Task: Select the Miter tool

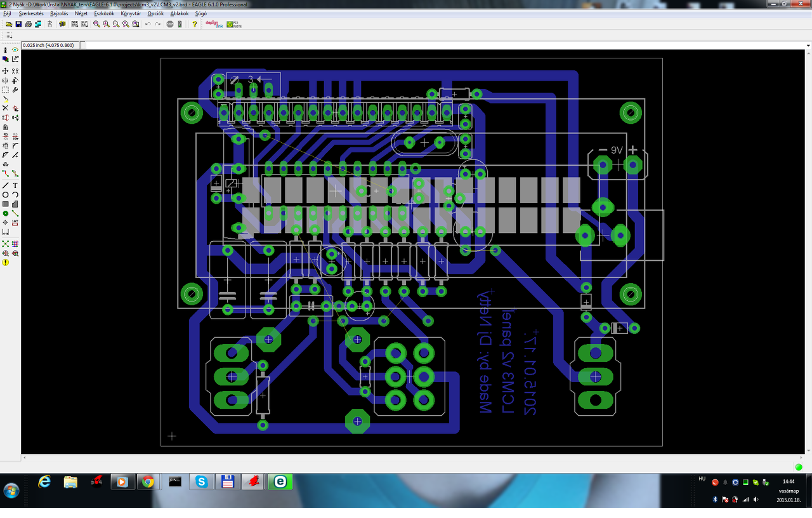Action: [15, 145]
